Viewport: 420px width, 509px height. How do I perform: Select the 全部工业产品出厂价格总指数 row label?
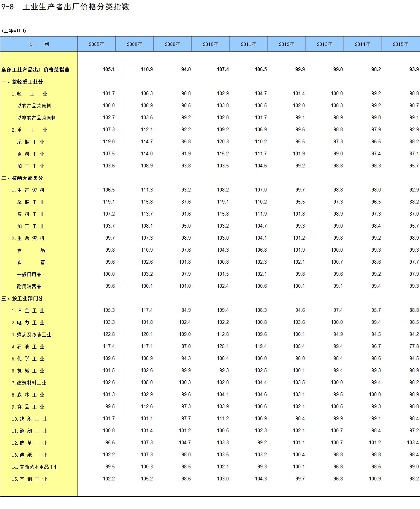(x=35, y=70)
